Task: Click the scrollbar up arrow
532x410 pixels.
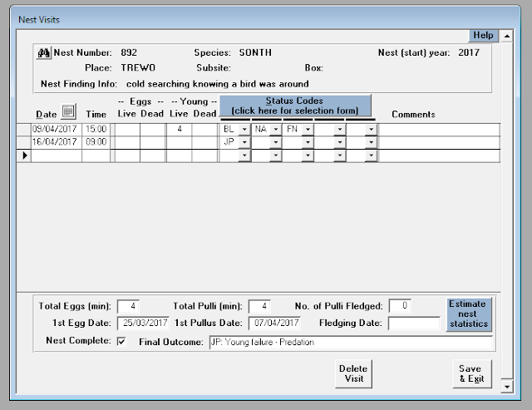Action: coord(507,36)
